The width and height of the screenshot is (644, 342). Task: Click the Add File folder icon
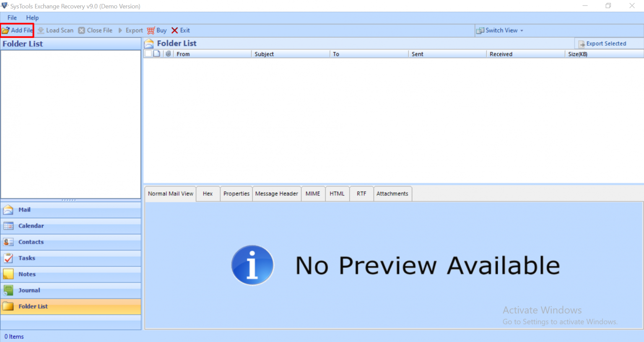tap(5, 30)
